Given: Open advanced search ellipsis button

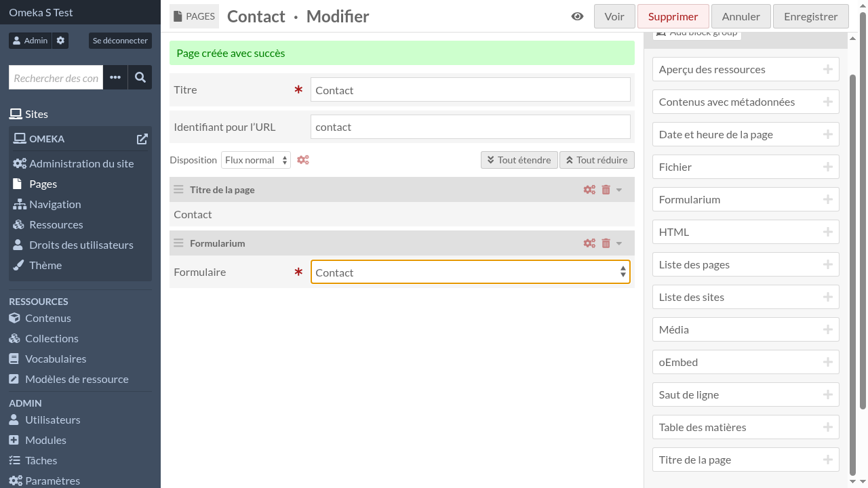Looking at the screenshot, I should (115, 78).
